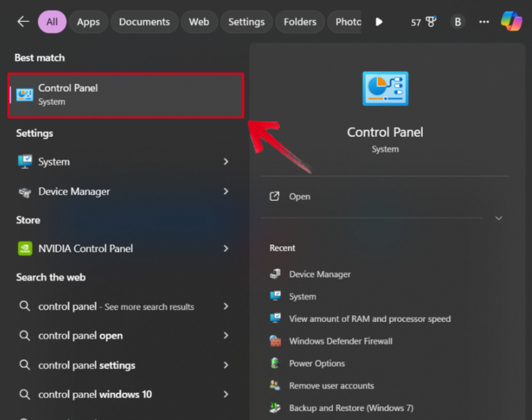The width and height of the screenshot is (532, 420).
Task: Expand the 'control panel windows 10' chevron
Action: tap(226, 394)
